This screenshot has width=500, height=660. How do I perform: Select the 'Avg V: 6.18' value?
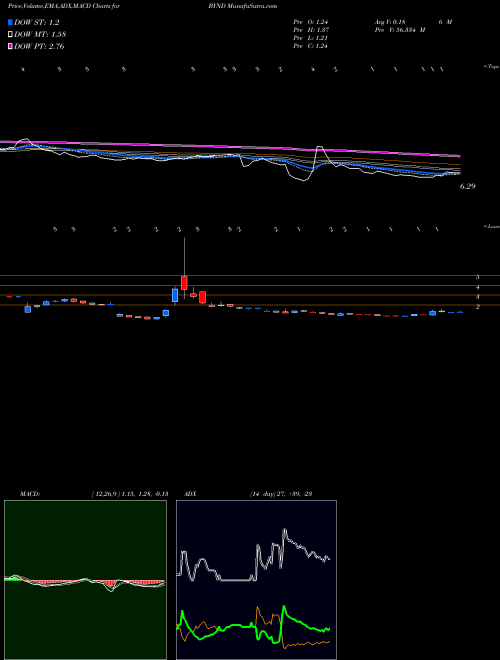(x=391, y=22)
